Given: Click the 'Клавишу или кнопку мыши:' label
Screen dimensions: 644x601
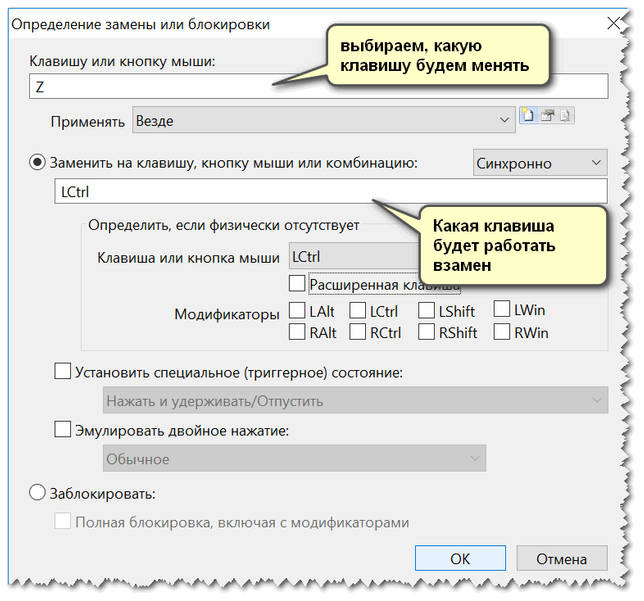Looking at the screenshot, I should click(122, 61).
